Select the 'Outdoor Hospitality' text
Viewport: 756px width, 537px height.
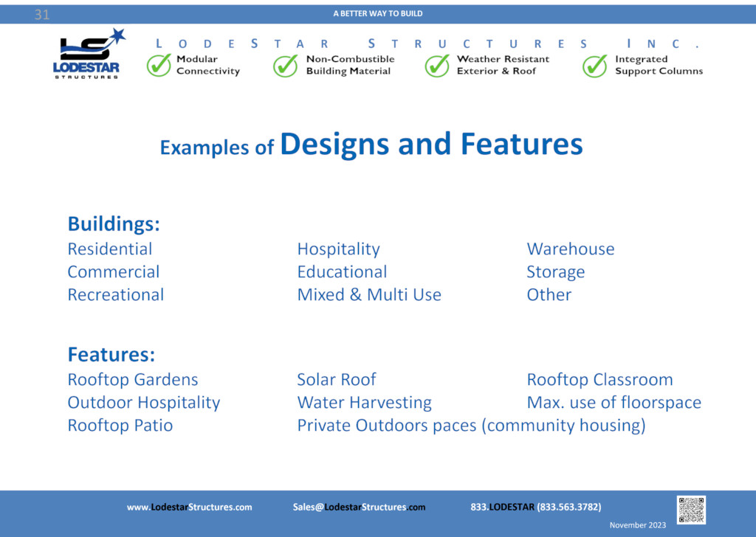point(144,403)
